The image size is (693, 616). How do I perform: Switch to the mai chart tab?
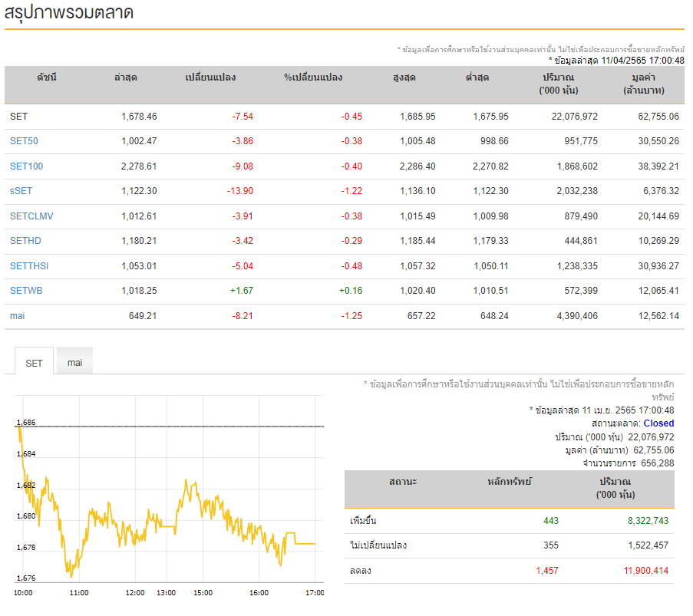[x=74, y=362]
